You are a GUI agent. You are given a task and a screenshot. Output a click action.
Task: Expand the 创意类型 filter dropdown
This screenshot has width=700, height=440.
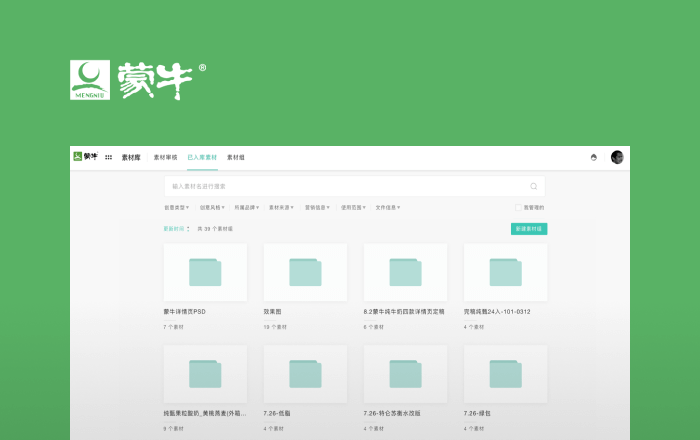tap(176, 208)
